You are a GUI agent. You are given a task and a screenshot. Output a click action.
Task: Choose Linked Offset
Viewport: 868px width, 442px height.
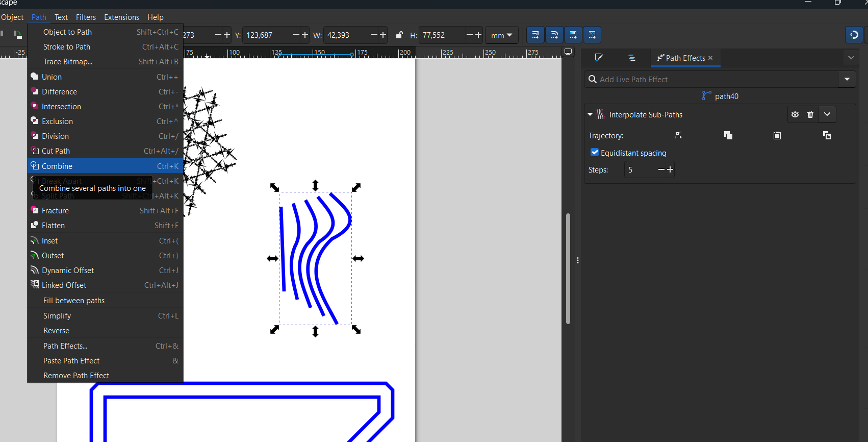105,285
